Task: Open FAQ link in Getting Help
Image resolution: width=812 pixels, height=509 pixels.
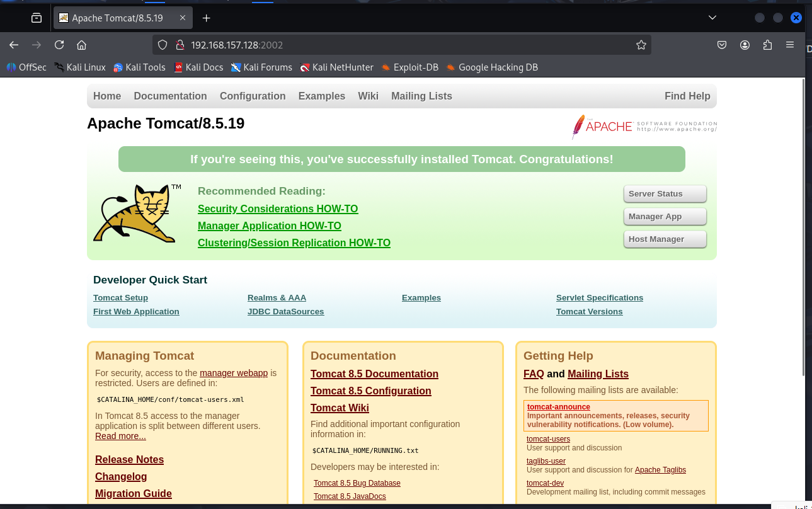Action: tap(534, 374)
